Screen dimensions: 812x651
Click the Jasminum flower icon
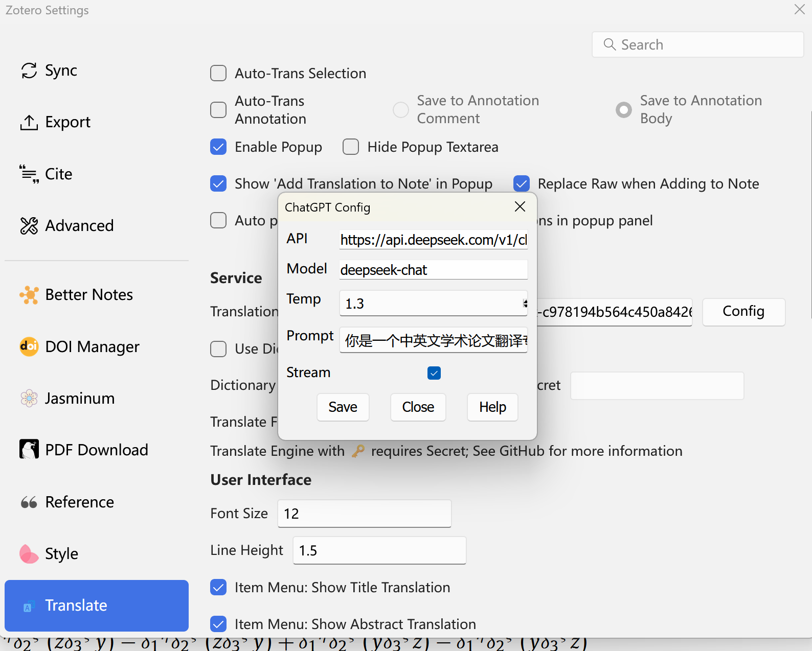tap(29, 399)
